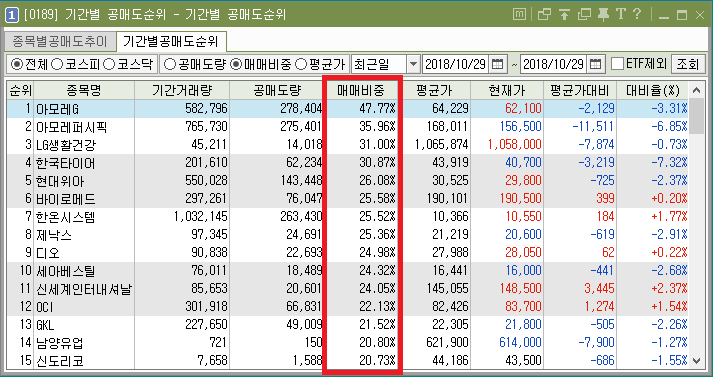
Task: Open font size T icon
Action: 621,15
